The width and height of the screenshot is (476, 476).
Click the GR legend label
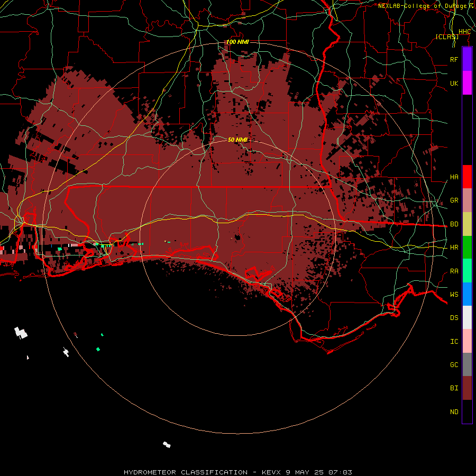(454, 200)
